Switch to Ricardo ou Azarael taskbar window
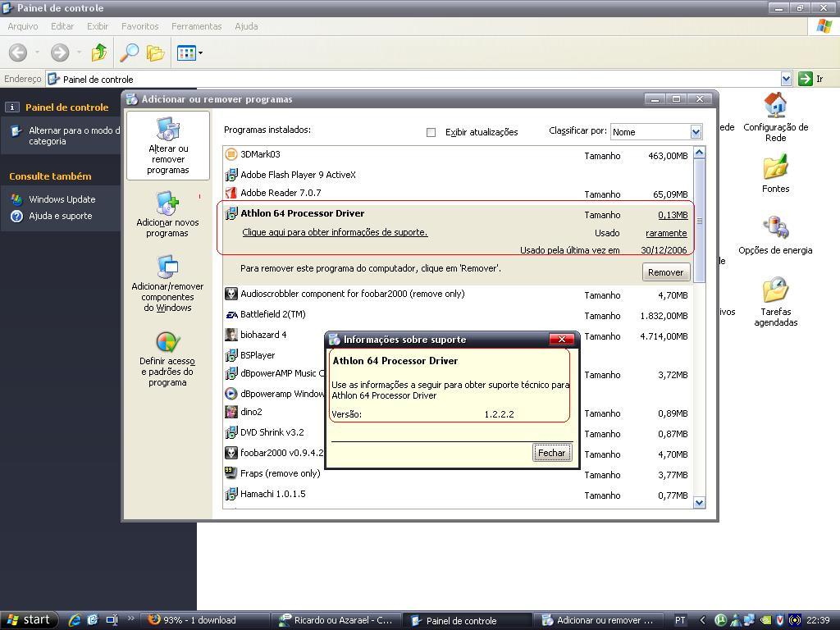The height and width of the screenshot is (630, 840). point(336,620)
